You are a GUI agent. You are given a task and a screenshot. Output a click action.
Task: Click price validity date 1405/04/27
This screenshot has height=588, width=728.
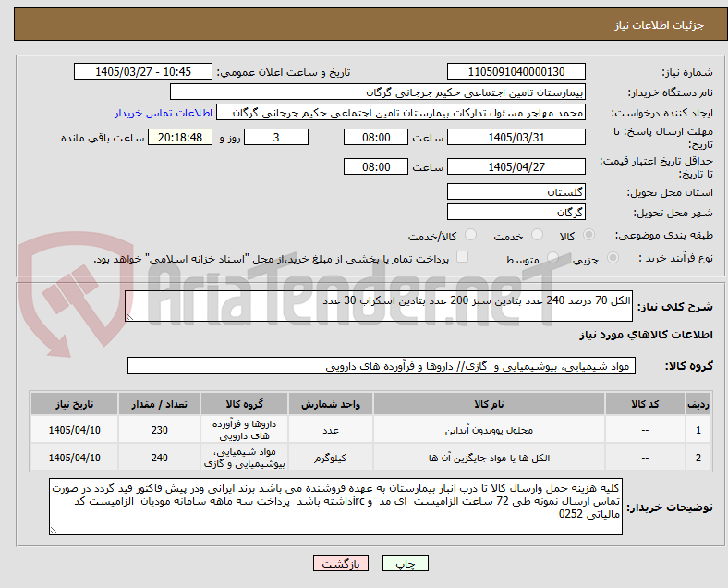pyautogui.click(x=516, y=166)
